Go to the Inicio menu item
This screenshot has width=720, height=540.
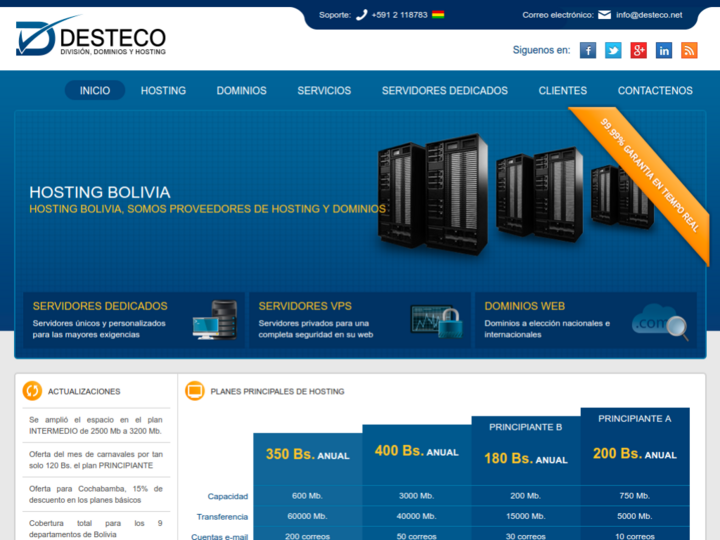click(95, 90)
